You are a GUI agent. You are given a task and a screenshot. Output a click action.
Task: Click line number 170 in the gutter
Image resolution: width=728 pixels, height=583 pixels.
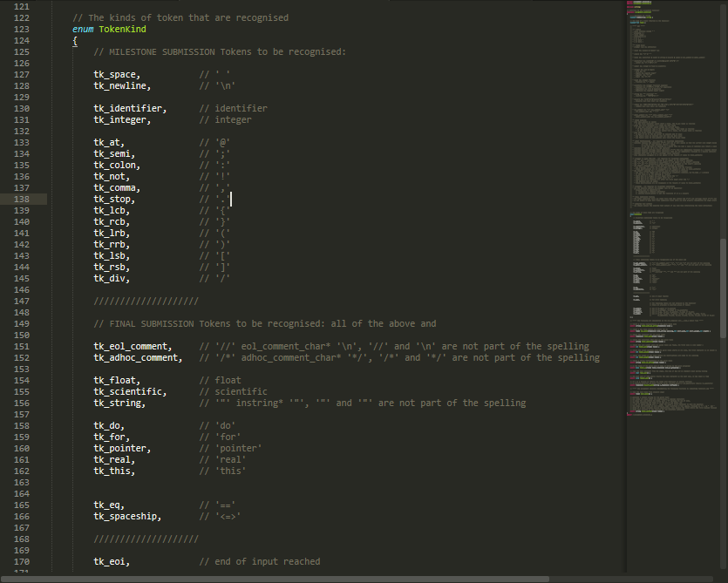pyautogui.click(x=22, y=561)
